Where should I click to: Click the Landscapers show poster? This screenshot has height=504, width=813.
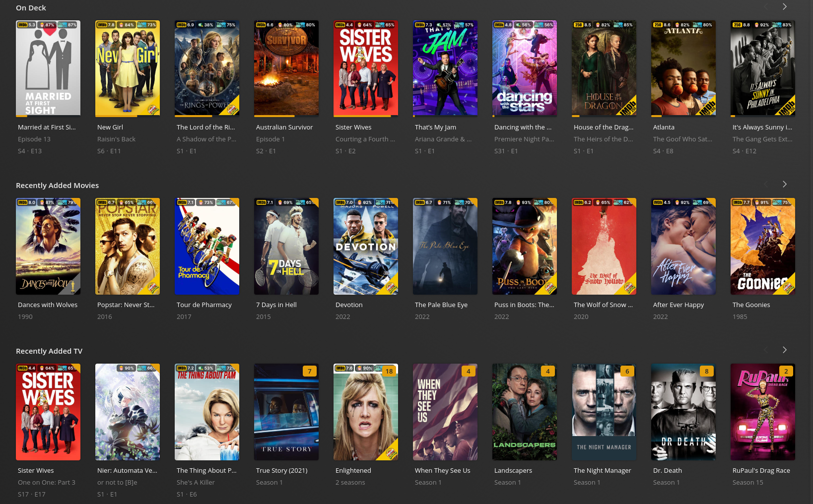click(x=525, y=412)
